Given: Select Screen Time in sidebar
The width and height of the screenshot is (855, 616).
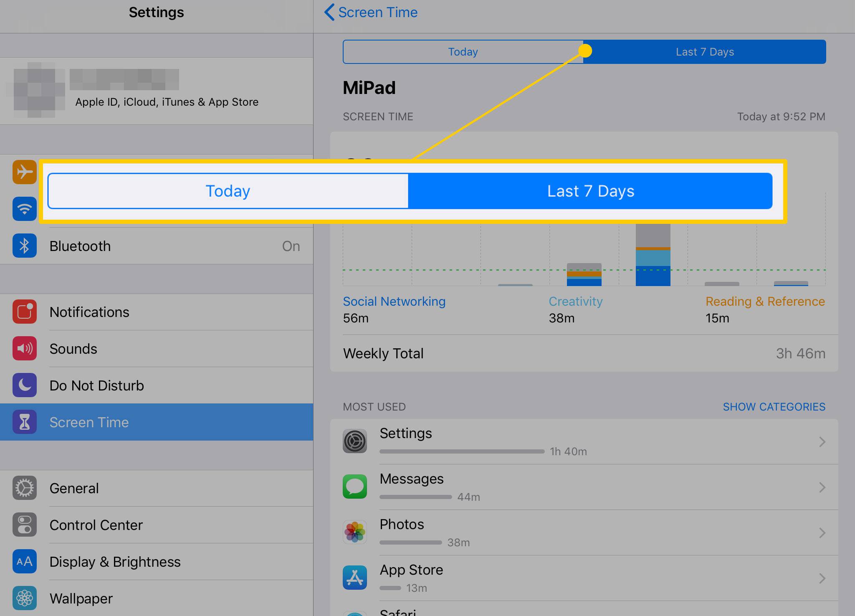Looking at the screenshot, I should pos(157,422).
